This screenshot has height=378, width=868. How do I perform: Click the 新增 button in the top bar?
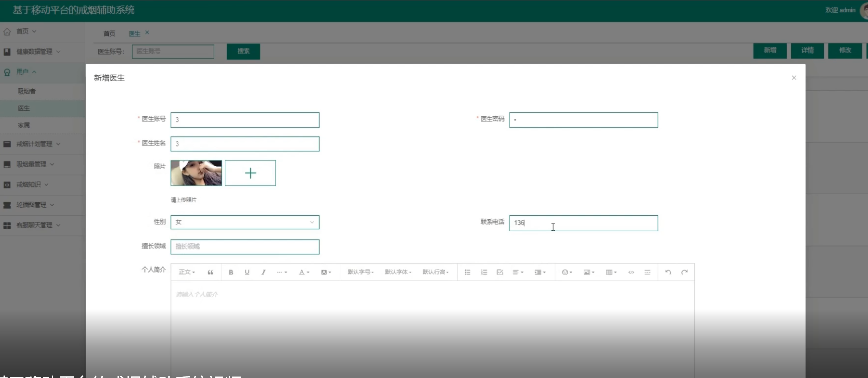click(x=770, y=50)
